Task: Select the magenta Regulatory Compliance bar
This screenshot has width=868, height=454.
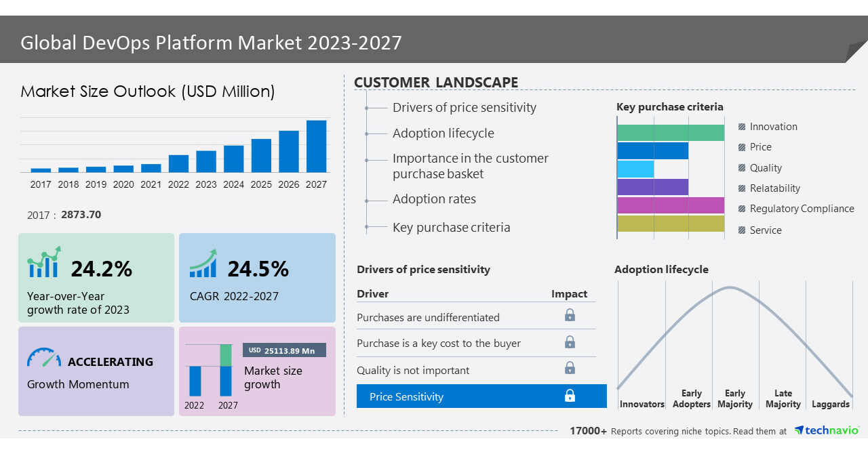Action: point(669,205)
